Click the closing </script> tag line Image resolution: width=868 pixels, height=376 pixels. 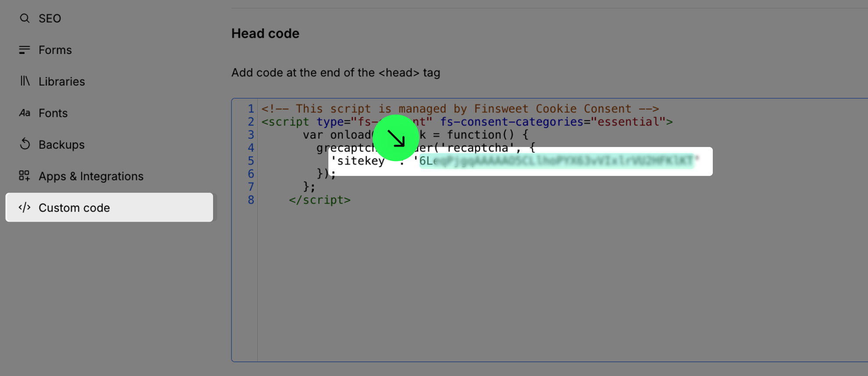coord(320,200)
